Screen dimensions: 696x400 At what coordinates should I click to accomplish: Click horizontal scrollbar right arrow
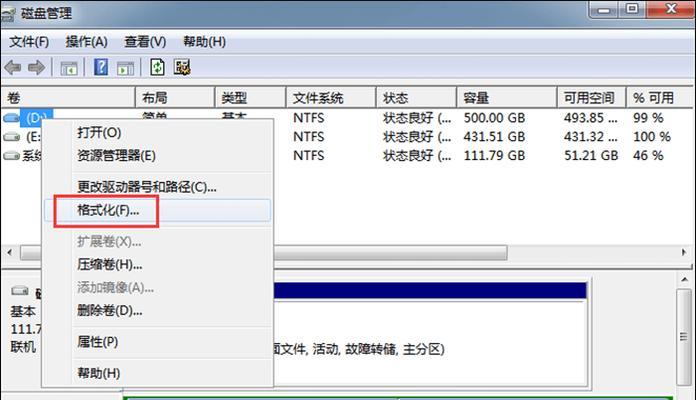click(684, 253)
